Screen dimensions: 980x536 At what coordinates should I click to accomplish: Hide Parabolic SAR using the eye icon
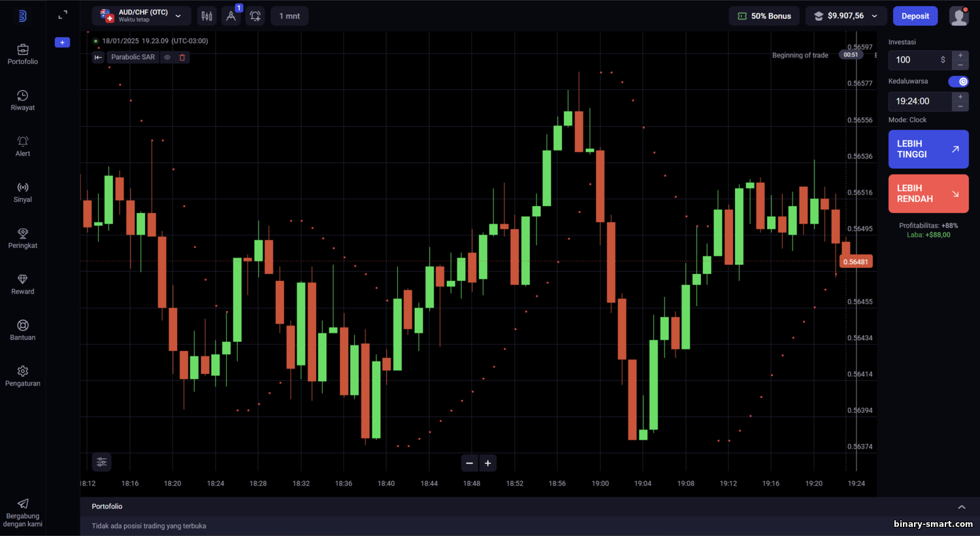(167, 58)
